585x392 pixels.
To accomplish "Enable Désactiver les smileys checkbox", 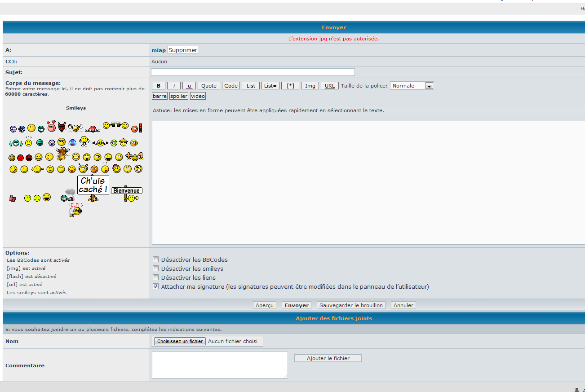I will 155,269.
